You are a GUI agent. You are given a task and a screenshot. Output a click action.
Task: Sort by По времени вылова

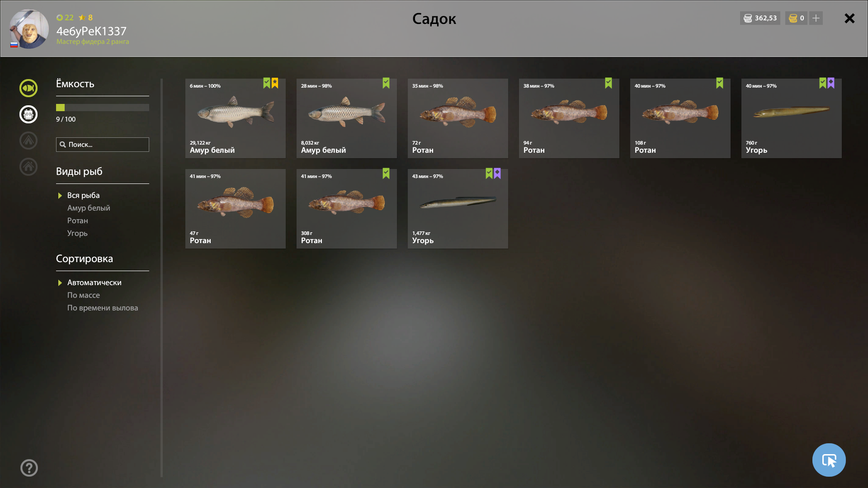[103, 308]
